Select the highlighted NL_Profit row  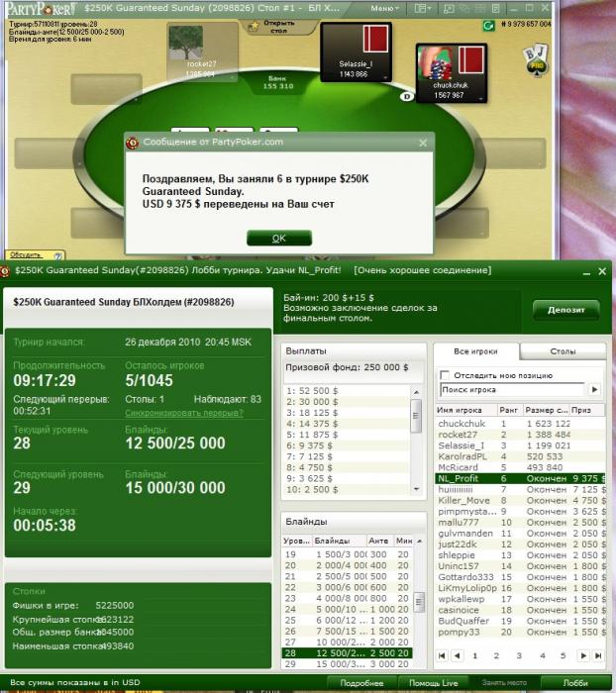(520, 478)
